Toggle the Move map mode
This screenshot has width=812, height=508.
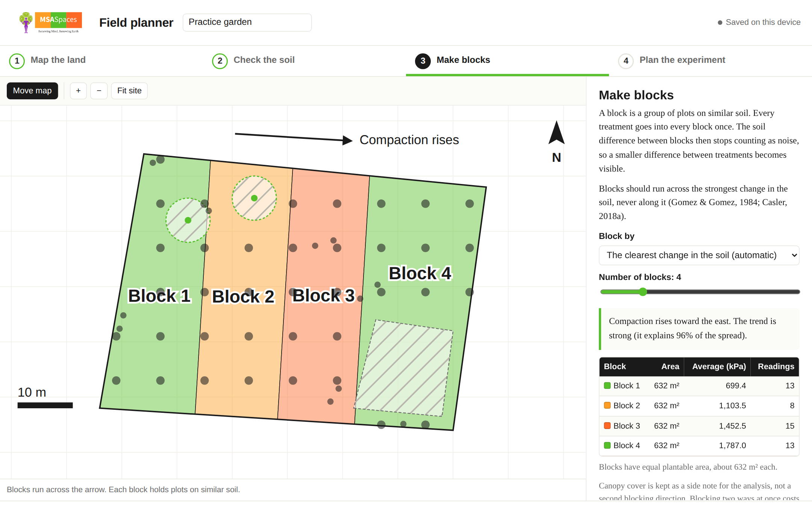pyautogui.click(x=32, y=91)
